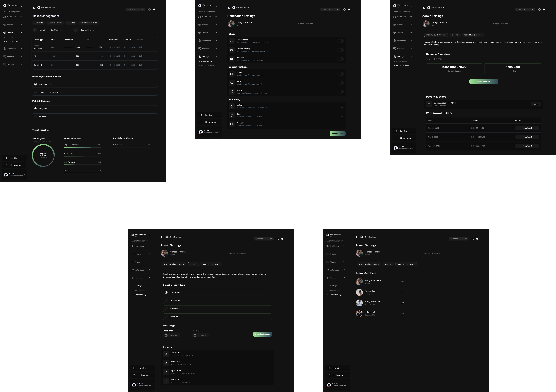
Task: Click Edit next to Naima Gedi
Action: 402,292
